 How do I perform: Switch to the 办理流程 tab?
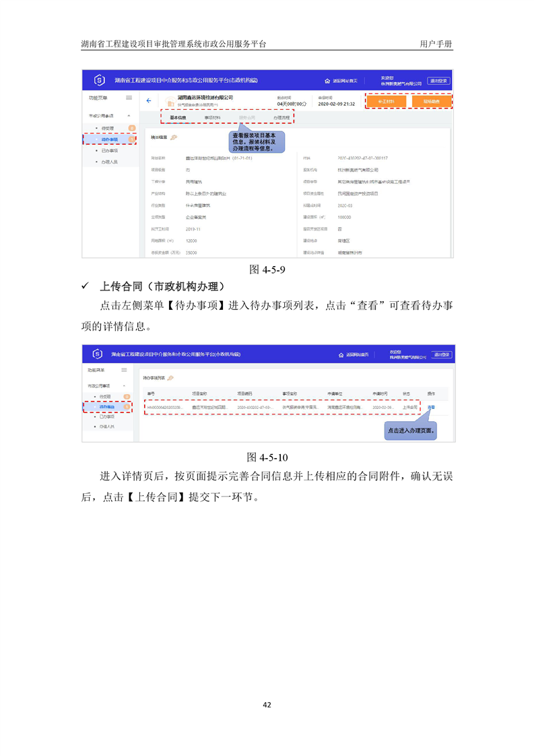click(281, 118)
